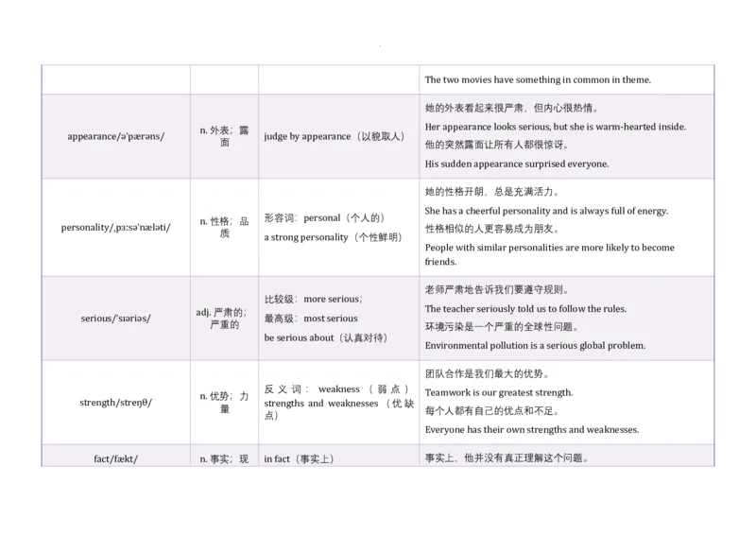Click the line "反义词: weakness（弱点）"

pyautogui.click(x=338, y=389)
